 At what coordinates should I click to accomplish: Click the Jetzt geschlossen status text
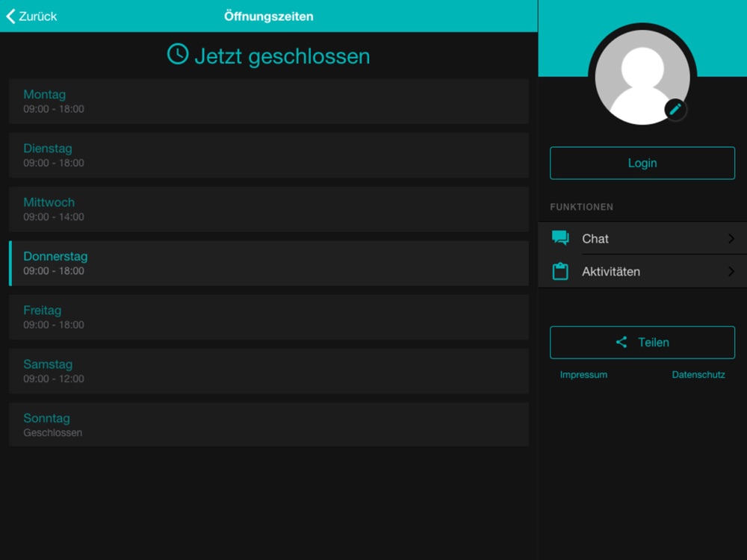coord(282,56)
